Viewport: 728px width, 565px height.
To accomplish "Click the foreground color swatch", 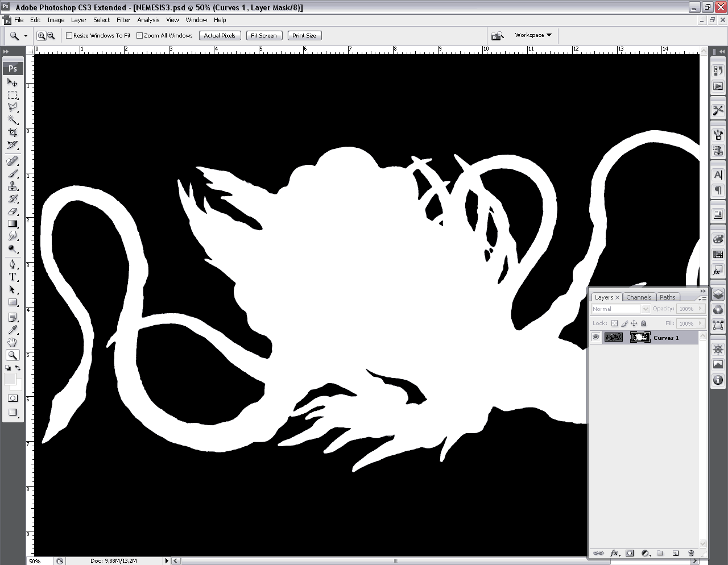I will click(x=10, y=379).
